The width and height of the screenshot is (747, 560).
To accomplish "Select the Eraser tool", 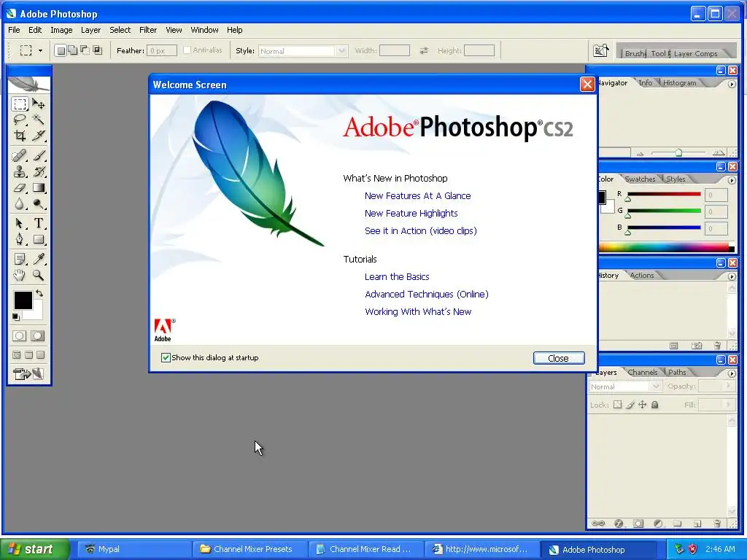I will point(20,187).
